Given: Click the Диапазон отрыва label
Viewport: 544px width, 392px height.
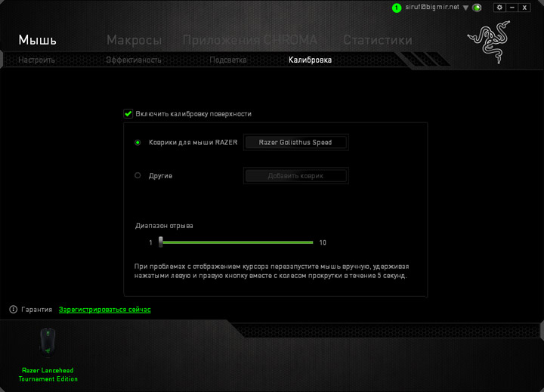Looking at the screenshot, I should tap(164, 226).
